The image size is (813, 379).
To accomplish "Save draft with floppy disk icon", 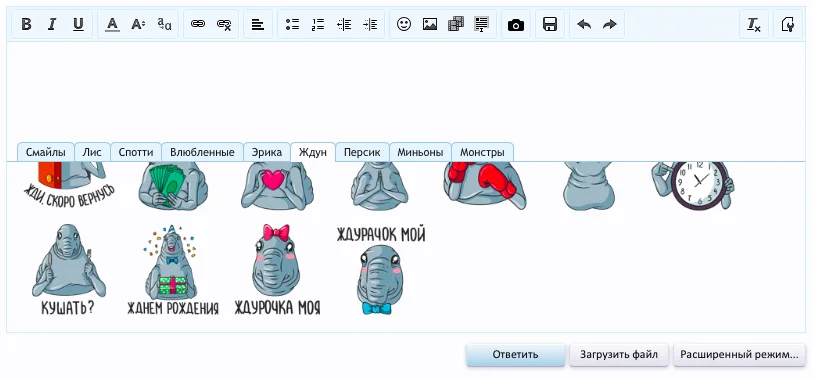I will [x=550, y=24].
